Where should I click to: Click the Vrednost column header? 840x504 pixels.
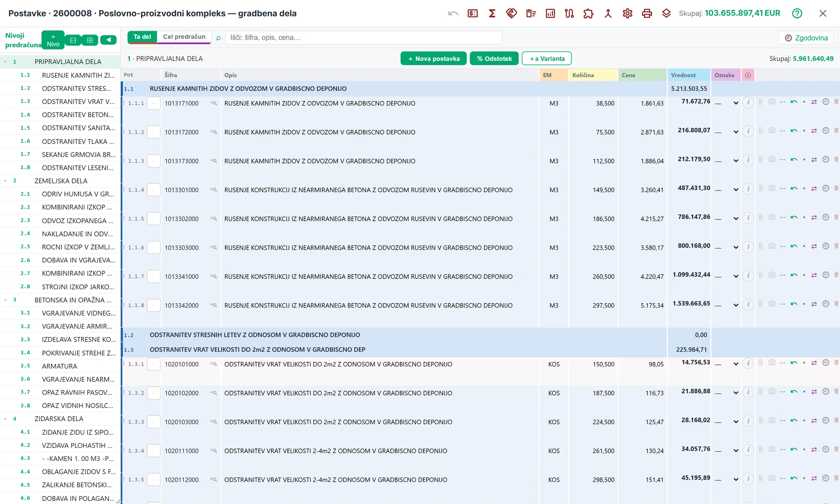click(x=689, y=75)
